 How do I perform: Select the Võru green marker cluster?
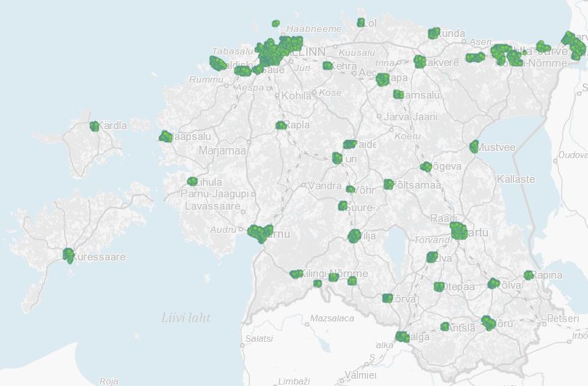489,322
